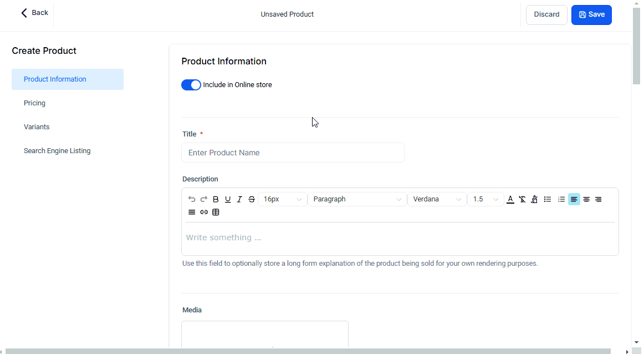
Task: Apply underline formatting in the editor
Action: coord(228,199)
